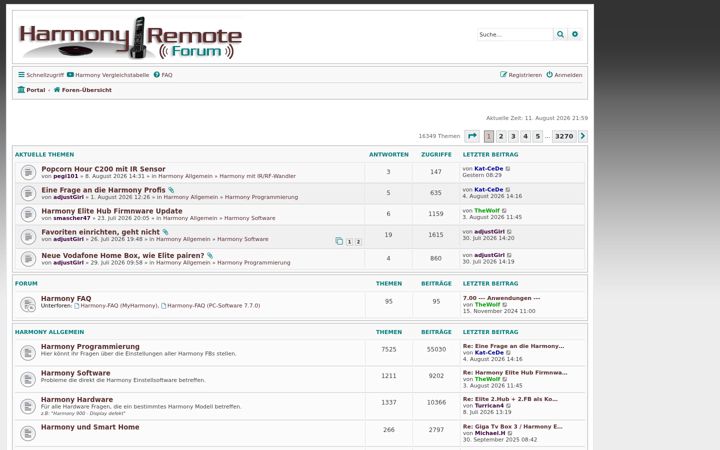View latest post icon in Popcorn Hour row
720x450 pixels.
pos(508,169)
